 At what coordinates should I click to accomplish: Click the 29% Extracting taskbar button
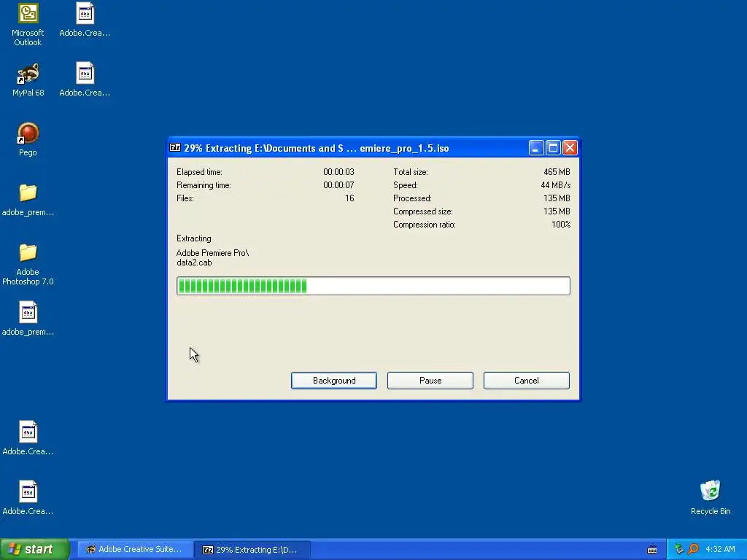pyautogui.click(x=252, y=550)
